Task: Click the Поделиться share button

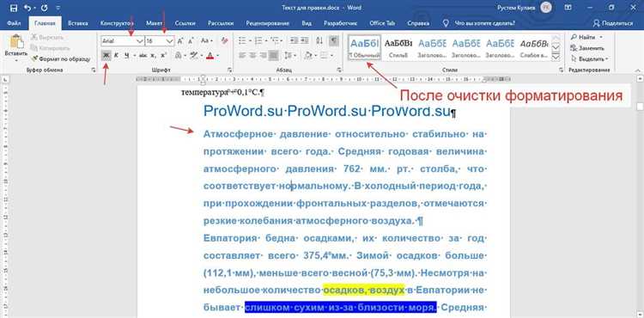Action: [x=614, y=23]
